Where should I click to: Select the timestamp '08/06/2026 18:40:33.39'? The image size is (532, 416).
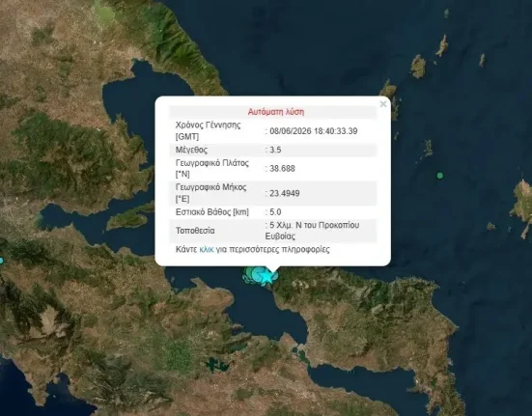coord(314,131)
